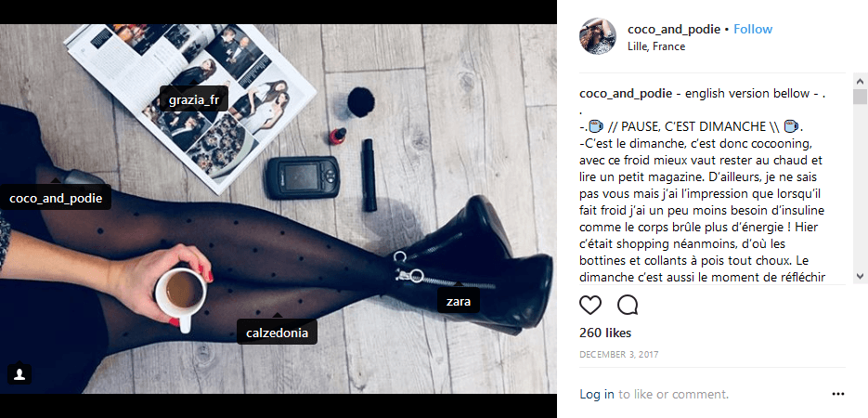The width and height of the screenshot is (868, 418).
Task: Click the main post photo
Action: pyautogui.click(x=279, y=209)
